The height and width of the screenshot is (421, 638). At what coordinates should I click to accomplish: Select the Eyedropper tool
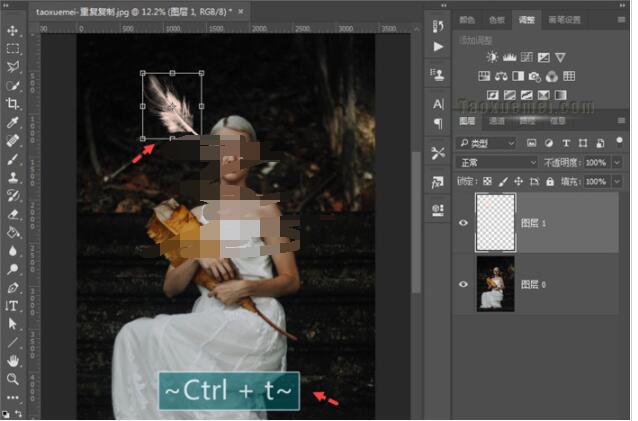coord(13,122)
